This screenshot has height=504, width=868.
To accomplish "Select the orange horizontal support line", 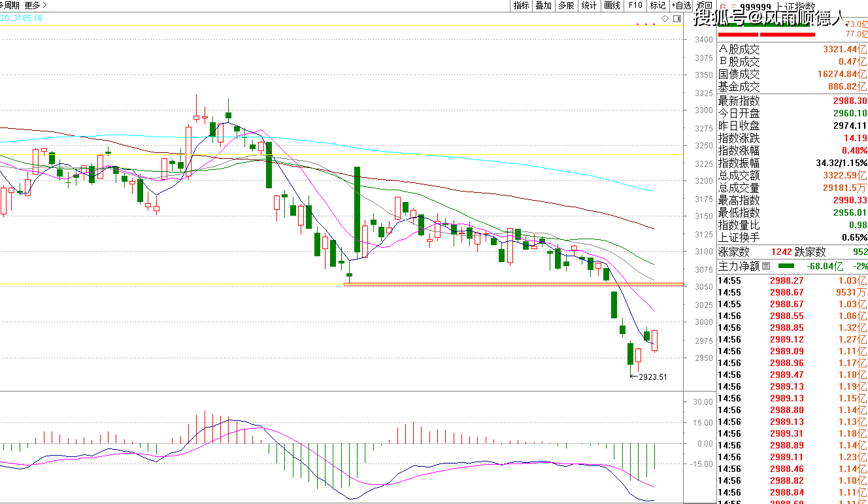I will [x=513, y=284].
